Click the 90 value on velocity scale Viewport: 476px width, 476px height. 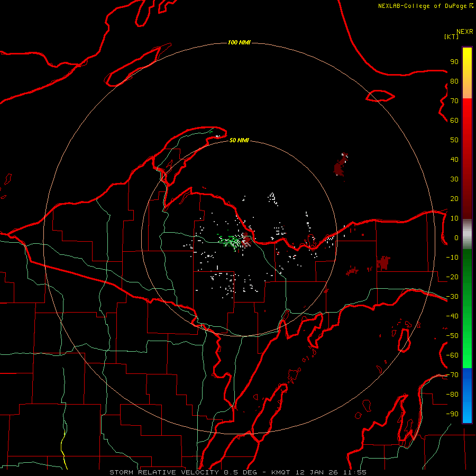pos(454,62)
